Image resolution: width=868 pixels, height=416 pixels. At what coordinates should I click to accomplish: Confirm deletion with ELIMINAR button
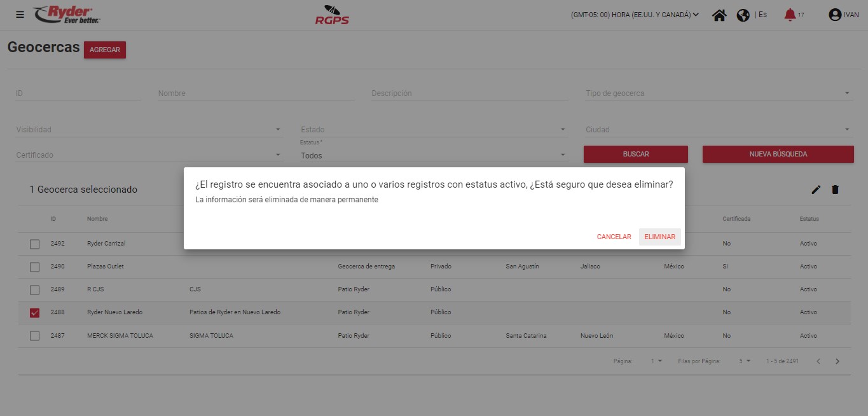(x=659, y=237)
